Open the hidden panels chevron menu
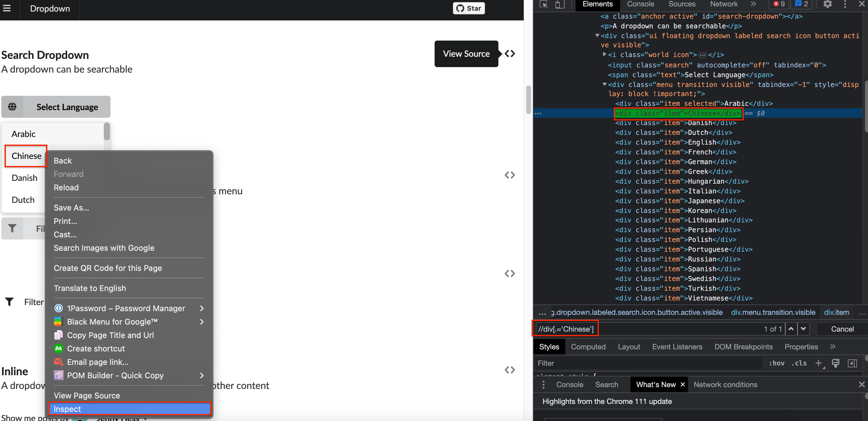Screen dimensions: 868x421 tap(754, 4)
